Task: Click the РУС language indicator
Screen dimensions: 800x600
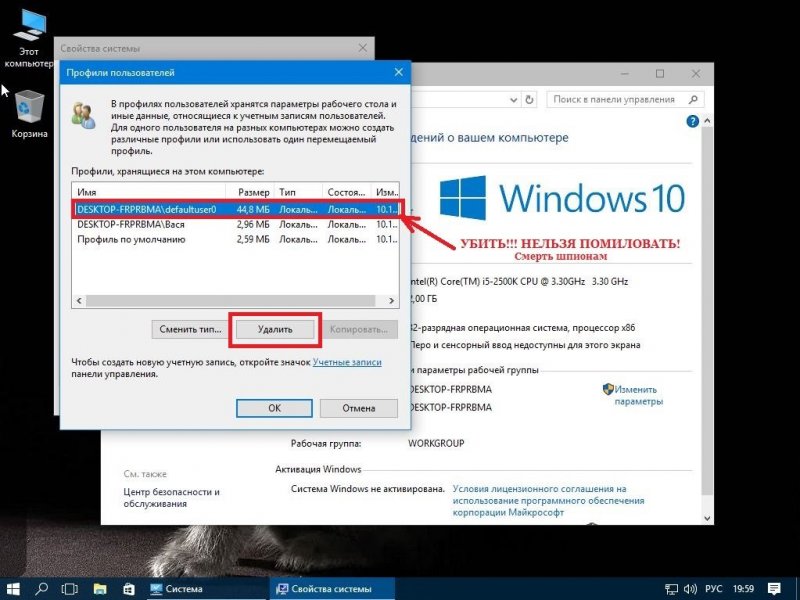Action: click(x=713, y=589)
